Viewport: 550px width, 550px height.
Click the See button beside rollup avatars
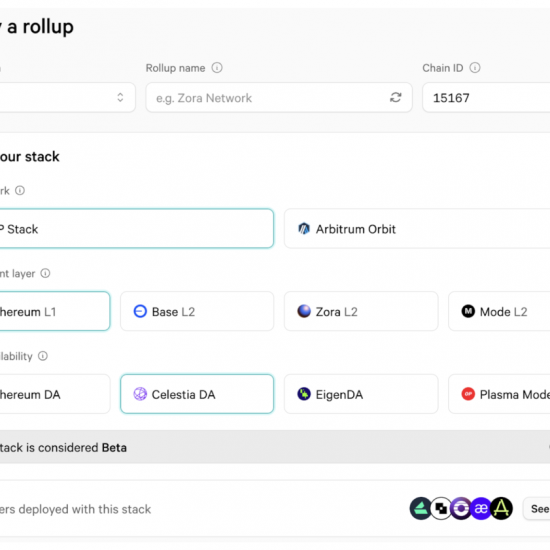click(537, 508)
